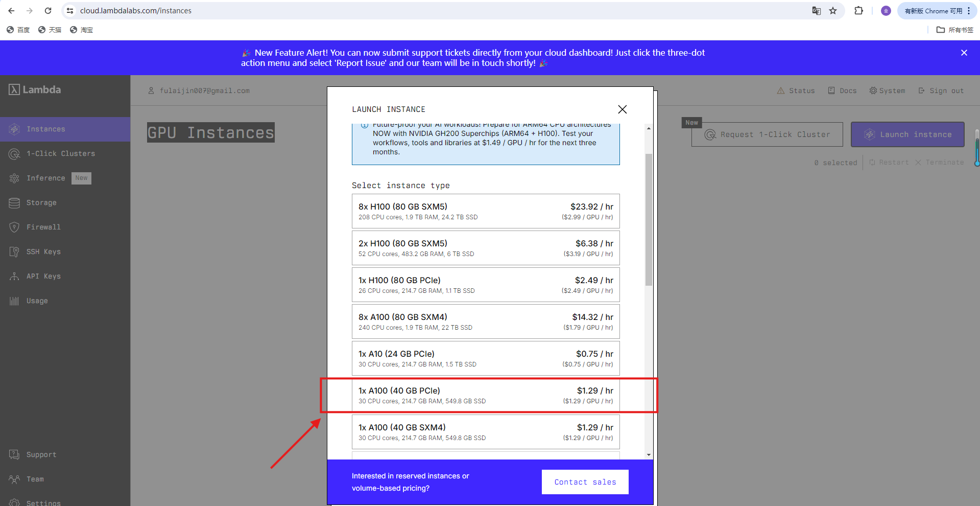
Task: Select 1x A100 (40 GB PCIe) instance
Action: 486,395
